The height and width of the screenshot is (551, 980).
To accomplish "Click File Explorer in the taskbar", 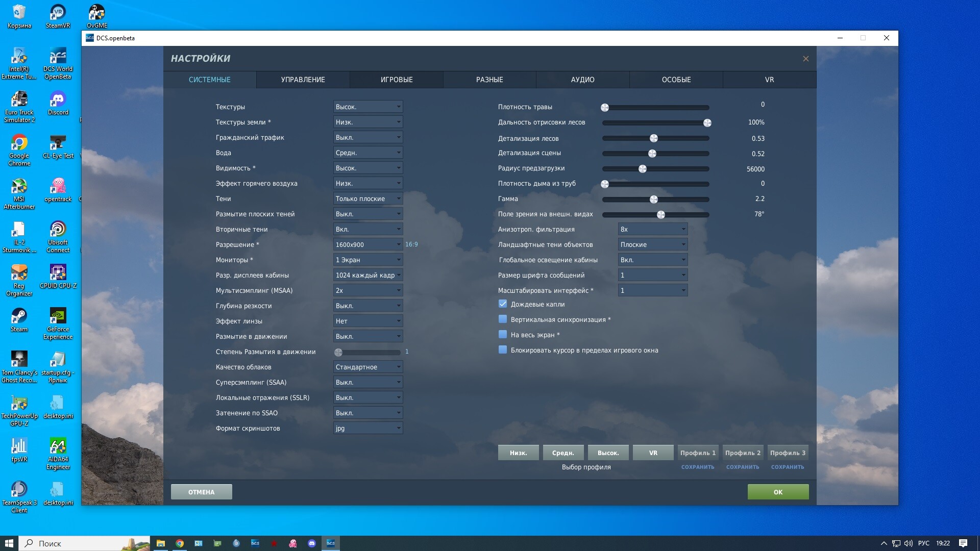I will 161,543.
